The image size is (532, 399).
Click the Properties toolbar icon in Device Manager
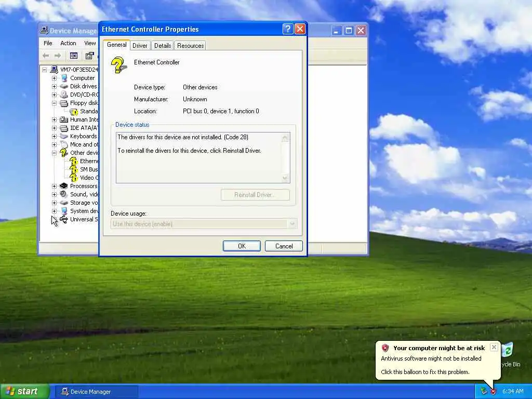click(x=89, y=55)
